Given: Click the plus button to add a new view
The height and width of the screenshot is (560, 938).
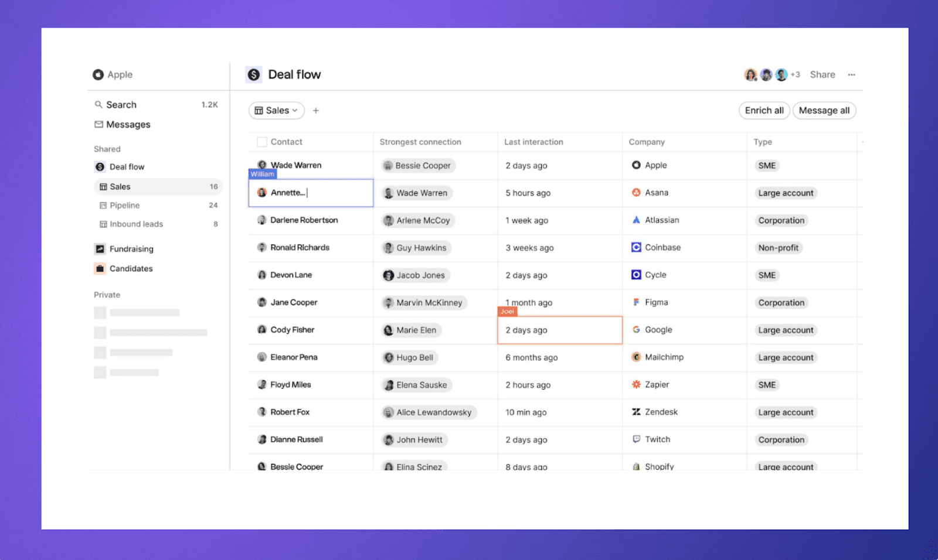Looking at the screenshot, I should click(x=316, y=110).
